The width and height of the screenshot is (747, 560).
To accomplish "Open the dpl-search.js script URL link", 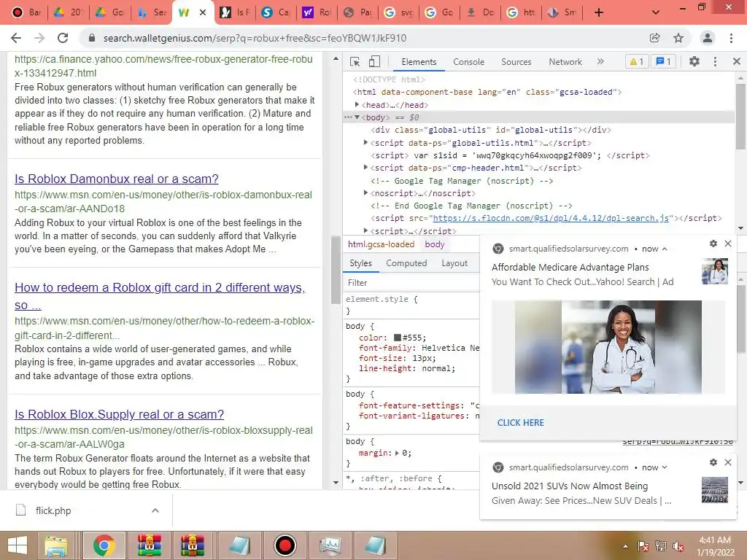I will [551, 218].
